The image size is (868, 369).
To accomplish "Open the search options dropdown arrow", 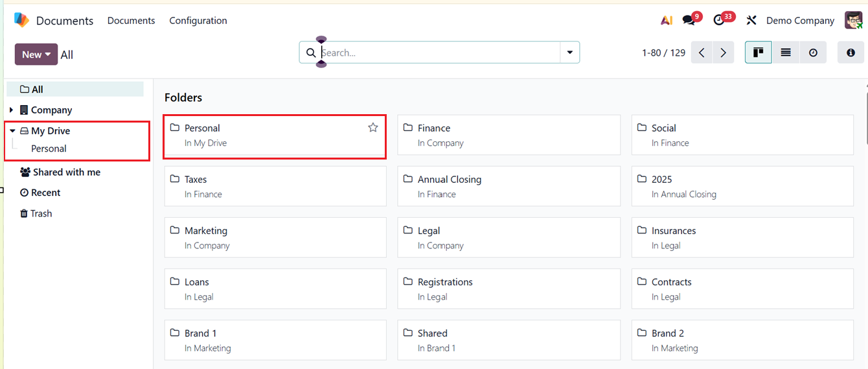I will [570, 53].
